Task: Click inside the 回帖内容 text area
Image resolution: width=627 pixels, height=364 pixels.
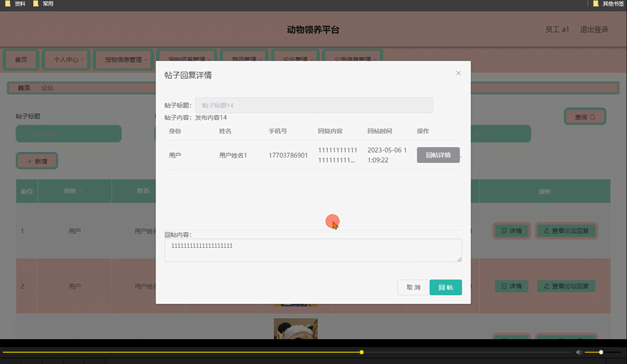Action: (x=313, y=250)
